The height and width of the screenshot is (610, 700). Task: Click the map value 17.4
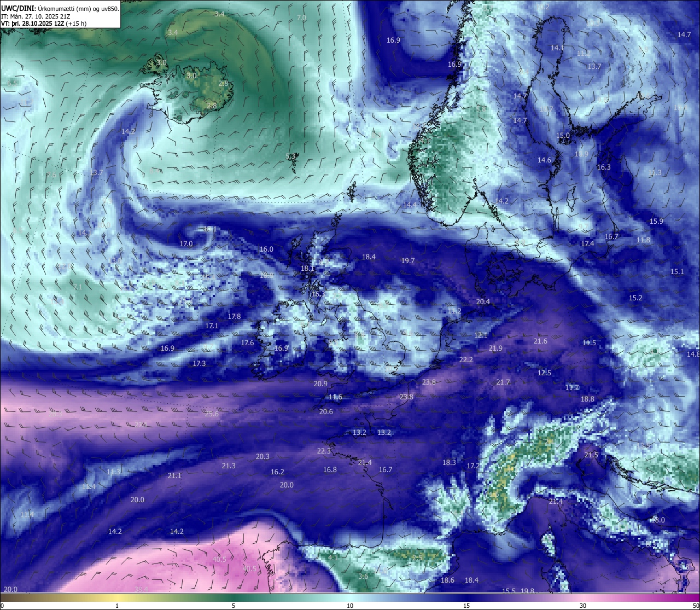tap(587, 243)
